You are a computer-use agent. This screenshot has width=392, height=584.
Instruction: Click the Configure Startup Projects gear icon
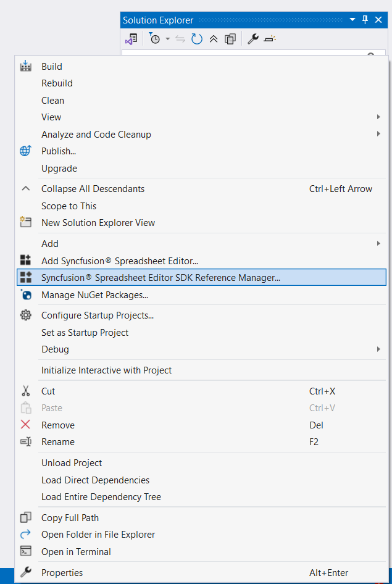pos(25,315)
